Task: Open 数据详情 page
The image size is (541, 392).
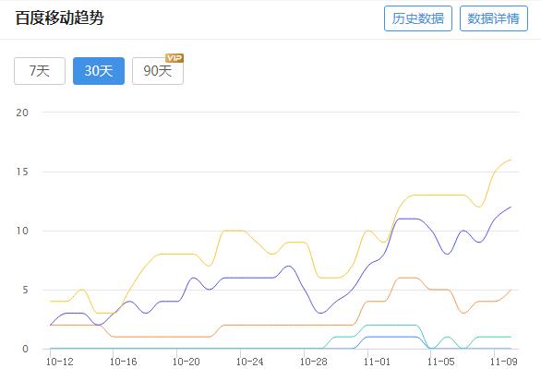Action: [x=493, y=18]
